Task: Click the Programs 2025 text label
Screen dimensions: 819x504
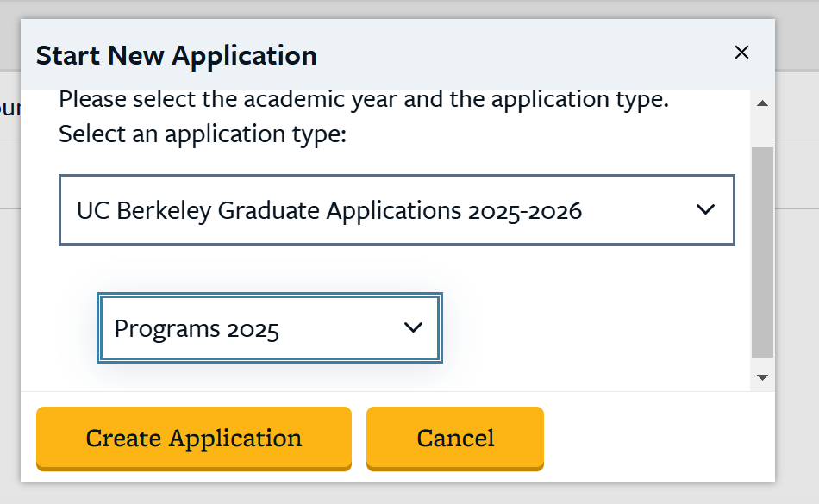Action: 197,329
